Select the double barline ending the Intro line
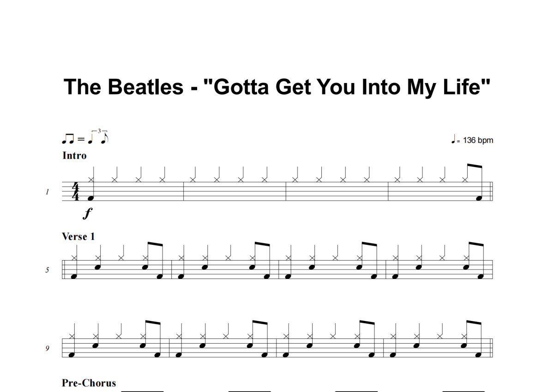Image resolution: width=554 pixels, height=392 pixels. coord(492,191)
